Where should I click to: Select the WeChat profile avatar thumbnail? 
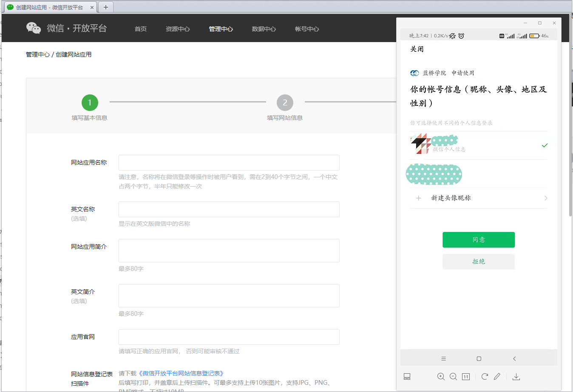click(x=420, y=144)
